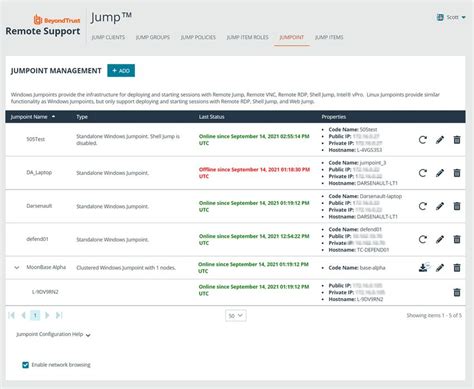The height and width of the screenshot is (389, 474).
Task: Click refresh icon for DA_Laptop row
Action: tap(423, 173)
